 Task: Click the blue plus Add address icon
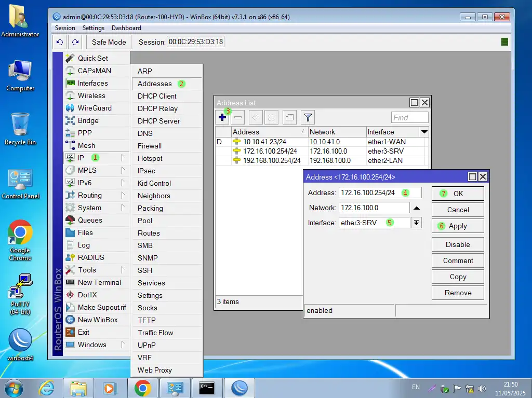(222, 117)
